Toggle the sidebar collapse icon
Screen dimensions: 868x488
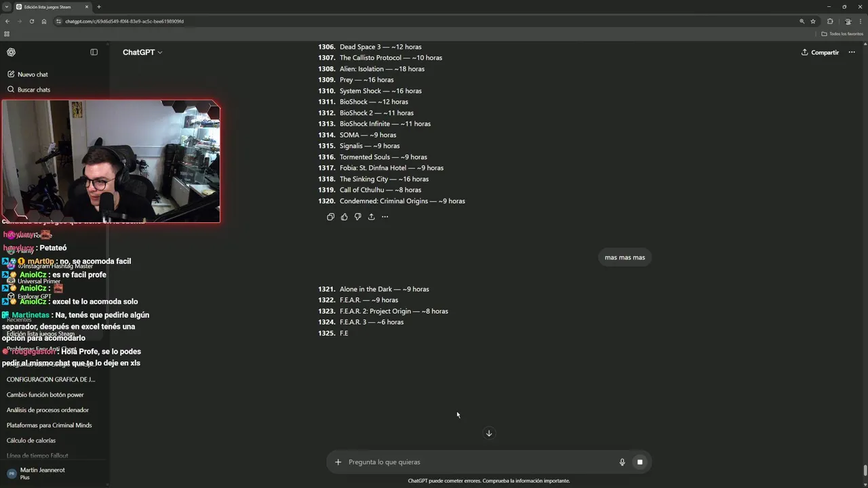coord(94,52)
